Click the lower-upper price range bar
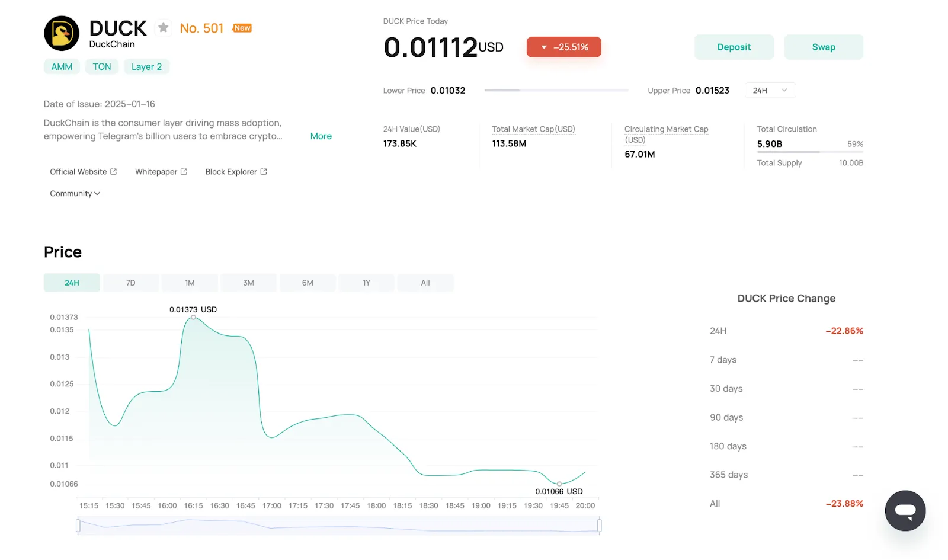948x560 pixels. click(x=556, y=90)
